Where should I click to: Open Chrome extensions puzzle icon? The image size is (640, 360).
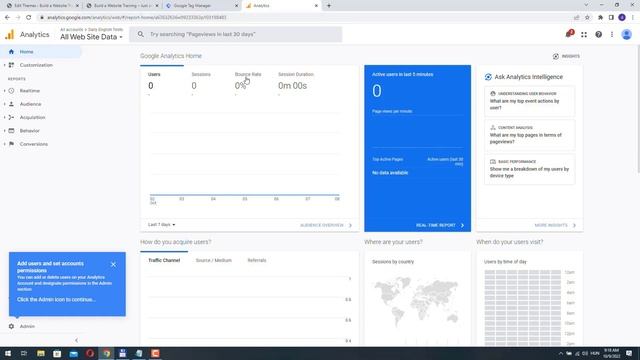(600, 18)
